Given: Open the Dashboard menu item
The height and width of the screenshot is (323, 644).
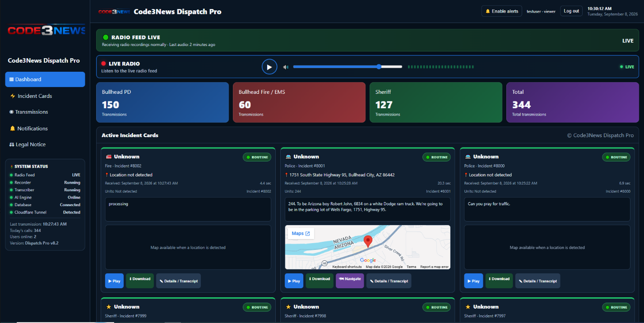Looking at the screenshot, I should [45, 79].
